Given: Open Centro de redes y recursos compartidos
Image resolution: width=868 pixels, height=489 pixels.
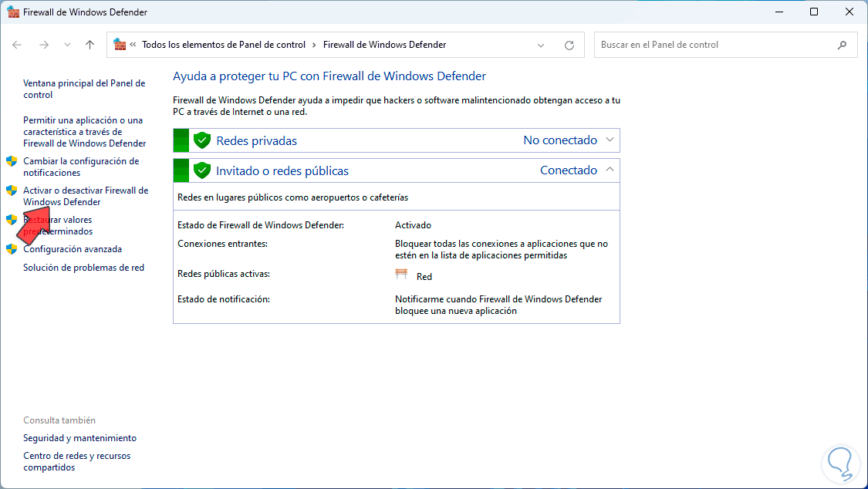Looking at the screenshot, I should click(77, 461).
